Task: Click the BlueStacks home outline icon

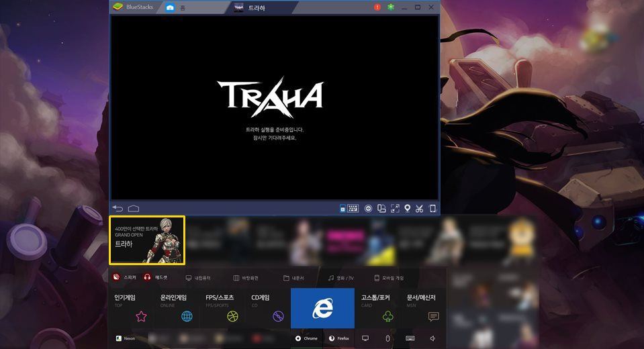Action: tap(134, 209)
